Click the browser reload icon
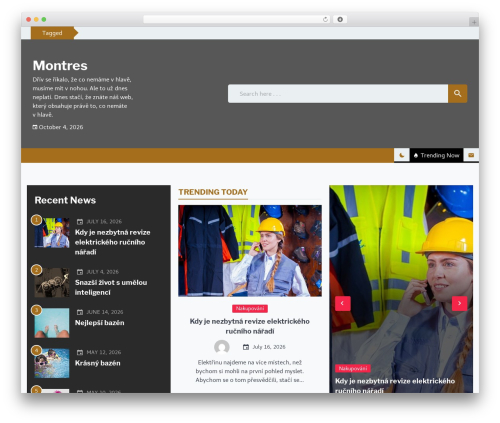Viewport: 500px width, 423px height. (325, 19)
